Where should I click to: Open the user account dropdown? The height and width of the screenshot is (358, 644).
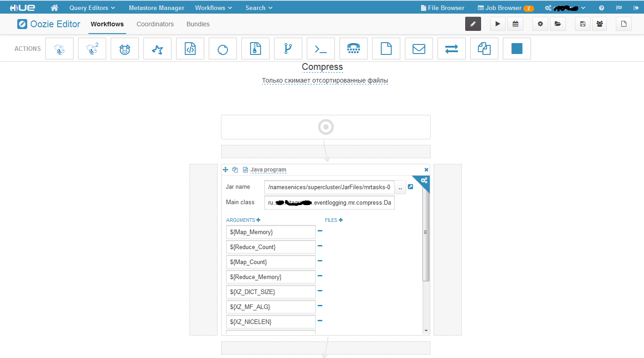pyautogui.click(x=565, y=8)
